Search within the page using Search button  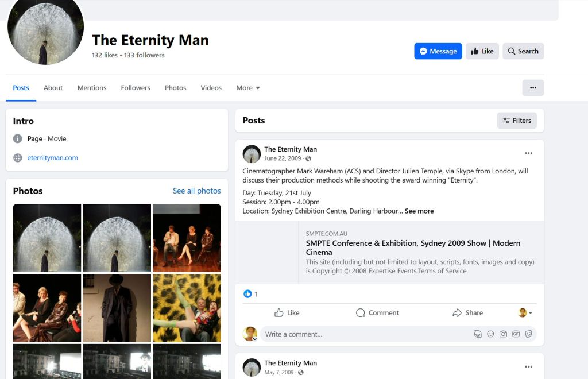(523, 51)
